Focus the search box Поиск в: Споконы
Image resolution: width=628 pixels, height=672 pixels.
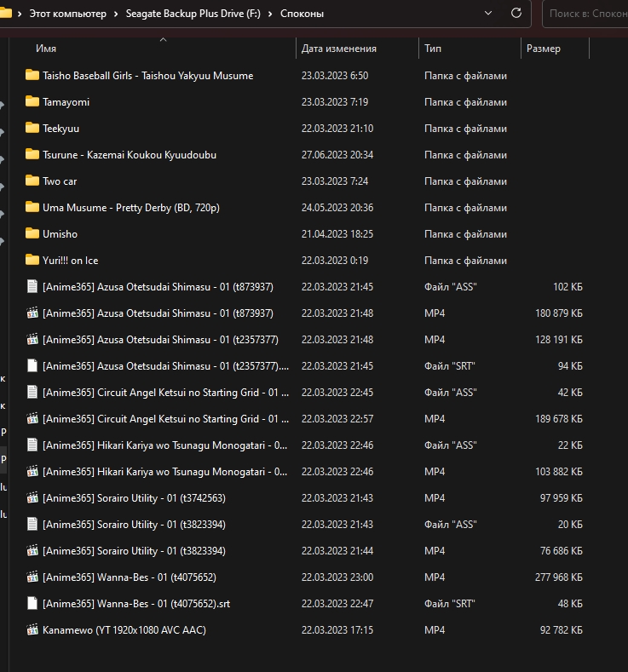point(585,14)
